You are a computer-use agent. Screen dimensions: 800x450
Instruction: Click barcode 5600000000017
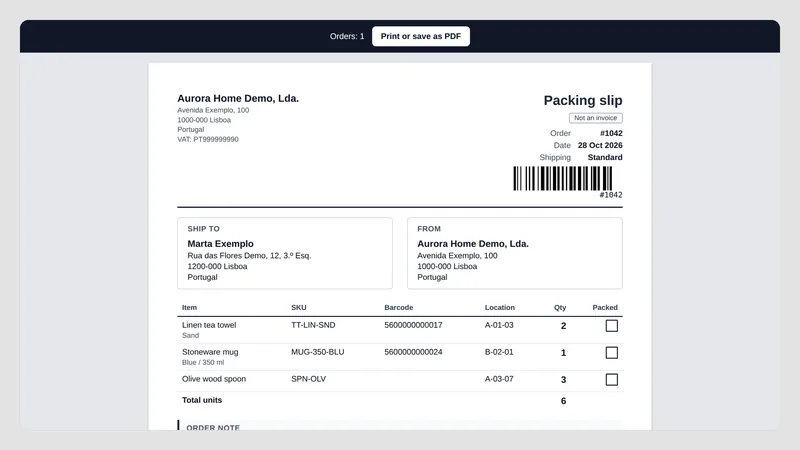413,325
